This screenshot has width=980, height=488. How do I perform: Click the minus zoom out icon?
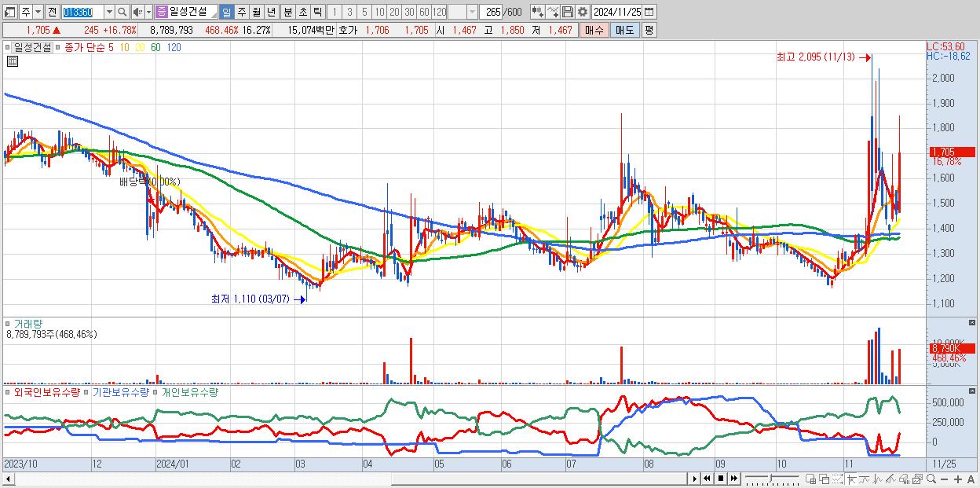[x=945, y=479]
